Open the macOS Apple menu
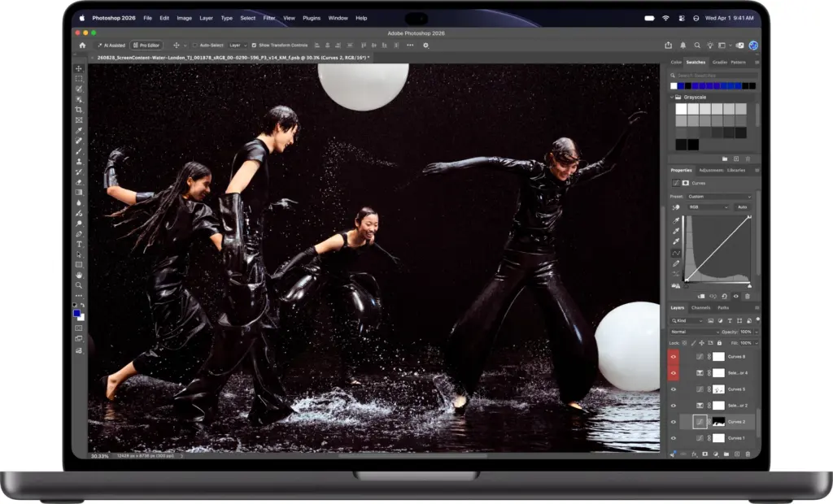Screen dimensions: 833x504 [x=82, y=18]
